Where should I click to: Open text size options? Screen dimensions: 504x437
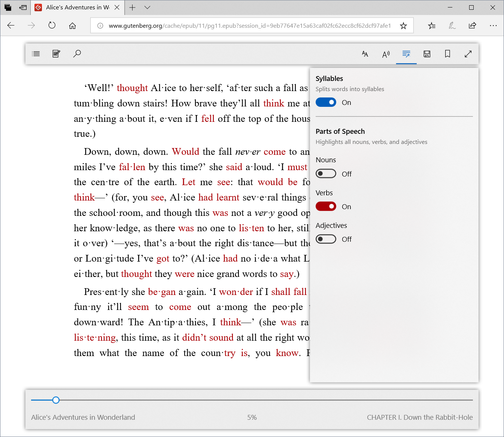(365, 54)
